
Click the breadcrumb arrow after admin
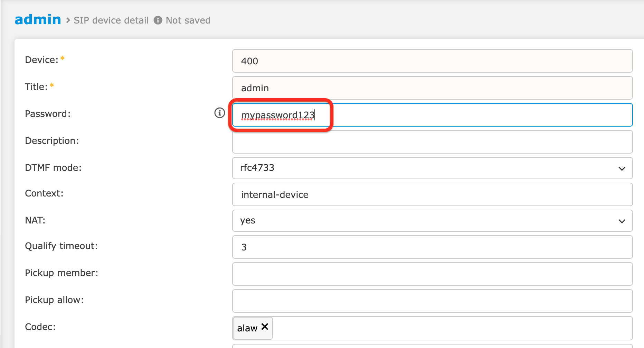[67, 20]
